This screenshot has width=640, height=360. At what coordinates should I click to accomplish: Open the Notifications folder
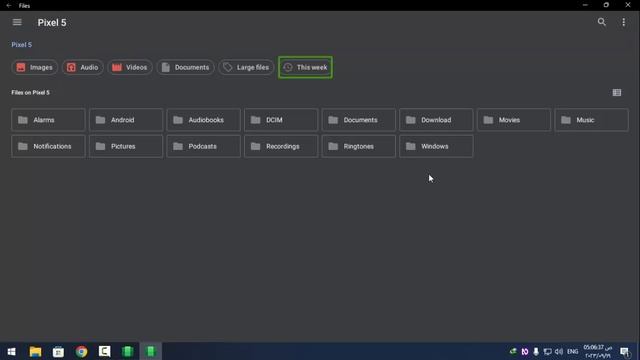pyautogui.click(x=48, y=146)
